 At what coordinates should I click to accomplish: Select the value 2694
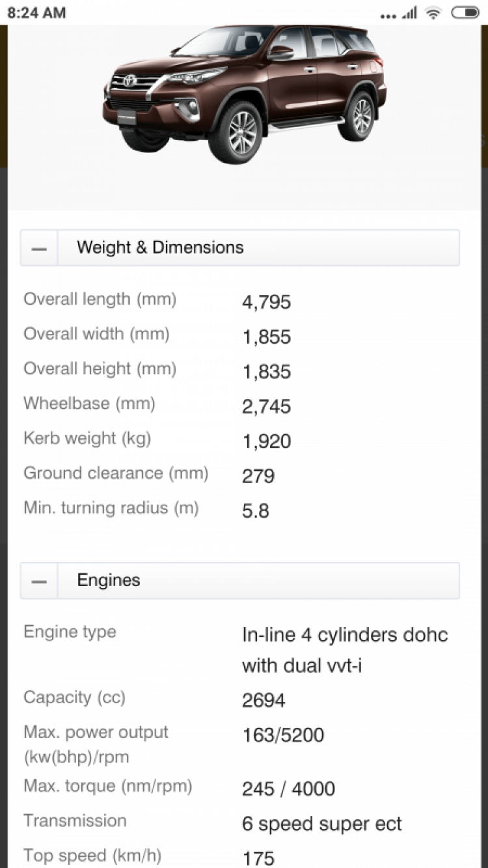tap(264, 701)
